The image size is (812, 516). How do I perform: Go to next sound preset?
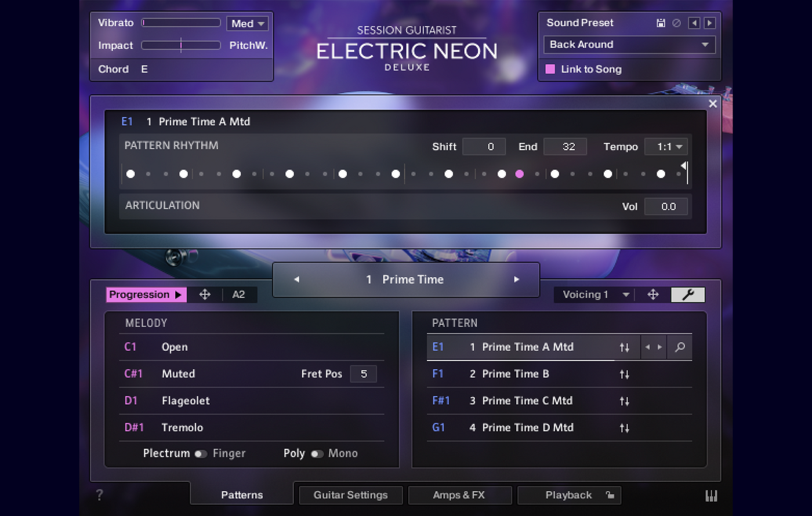[709, 23]
